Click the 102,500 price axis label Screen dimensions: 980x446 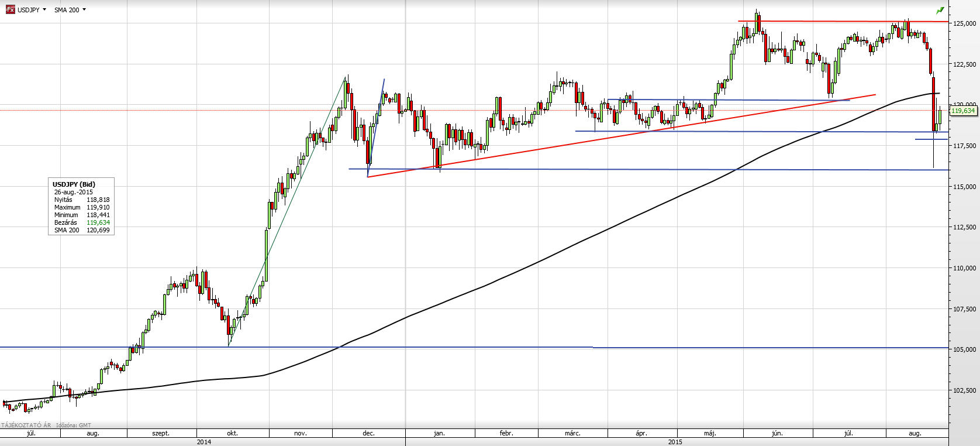964,390
